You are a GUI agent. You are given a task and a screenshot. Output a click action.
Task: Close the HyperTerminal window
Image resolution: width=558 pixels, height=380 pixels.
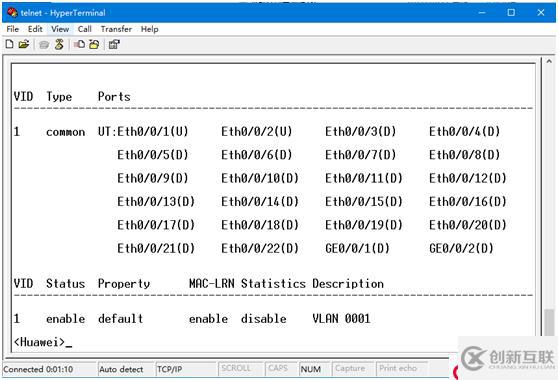541,13
